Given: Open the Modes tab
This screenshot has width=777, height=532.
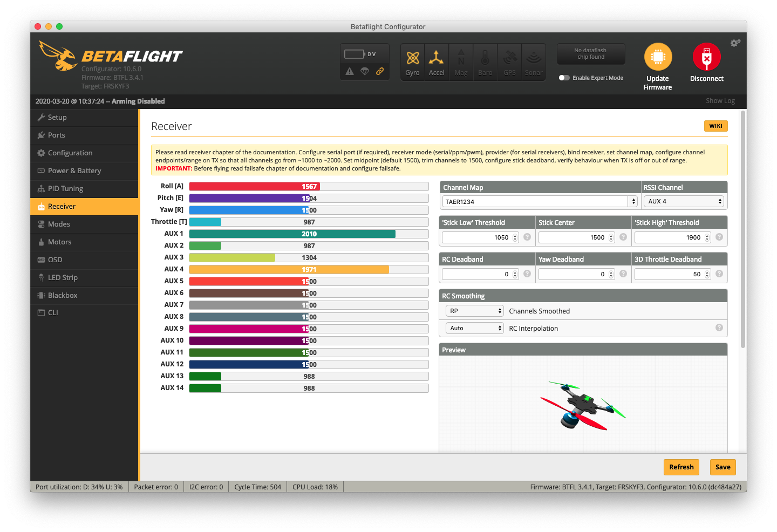Looking at the screenshot, I should [84, 224].
